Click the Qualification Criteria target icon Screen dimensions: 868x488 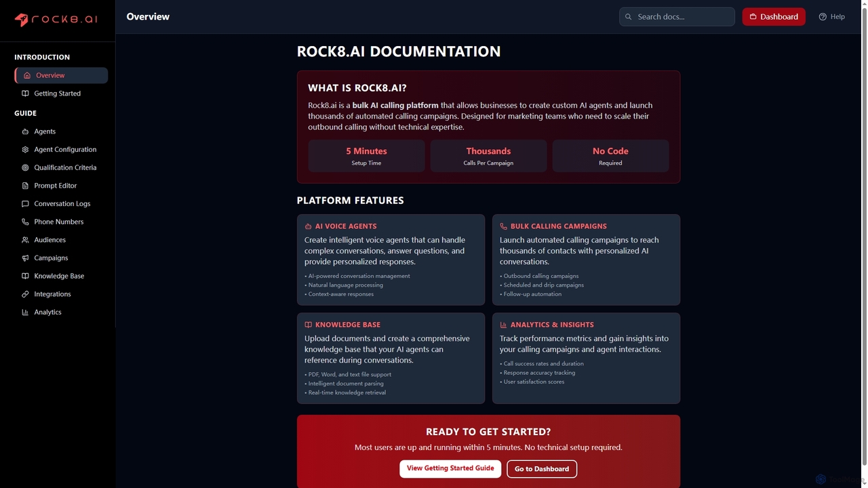click(x=25, y=167)
